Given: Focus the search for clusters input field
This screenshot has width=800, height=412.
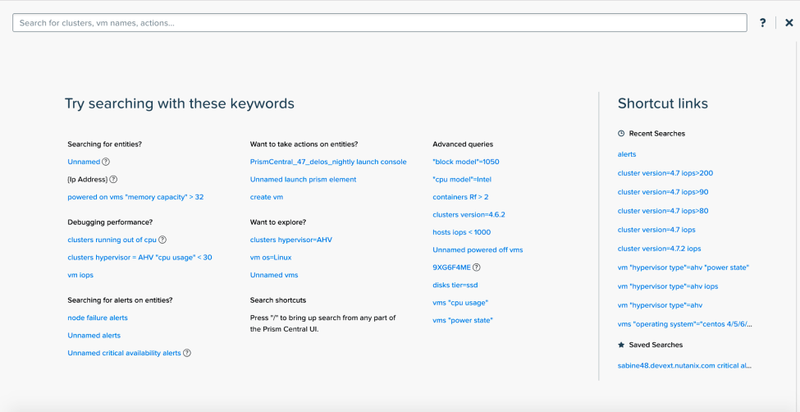Looking at the screenshot, I should [380, 23].
